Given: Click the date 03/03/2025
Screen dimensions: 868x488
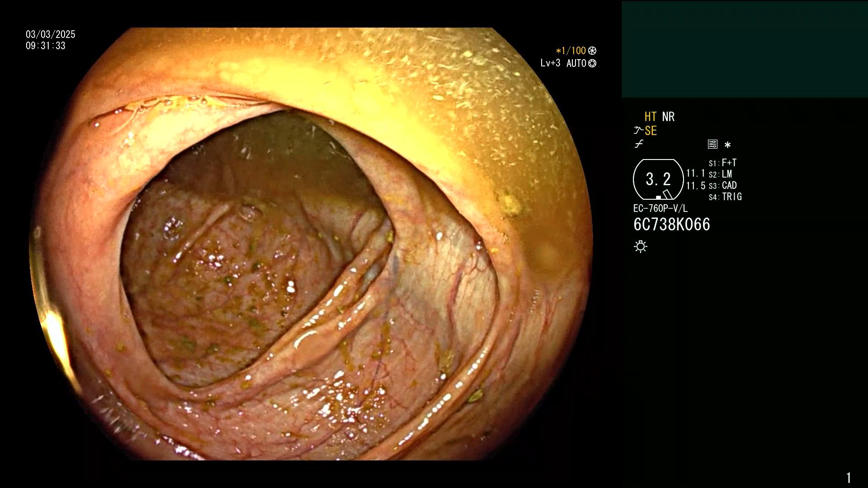Looking at the screenshot, I should 51,34.
